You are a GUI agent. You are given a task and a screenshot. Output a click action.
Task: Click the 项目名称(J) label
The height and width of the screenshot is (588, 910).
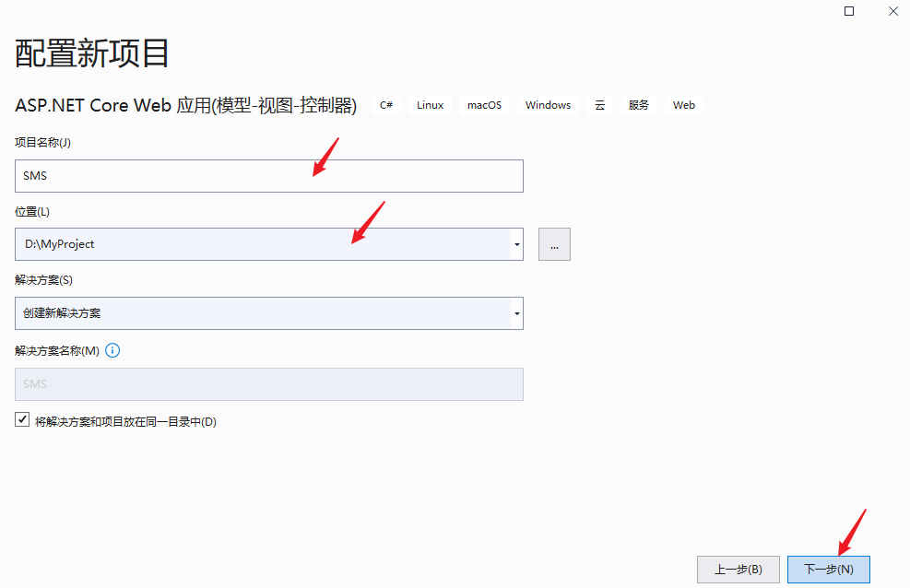point(43,143)
